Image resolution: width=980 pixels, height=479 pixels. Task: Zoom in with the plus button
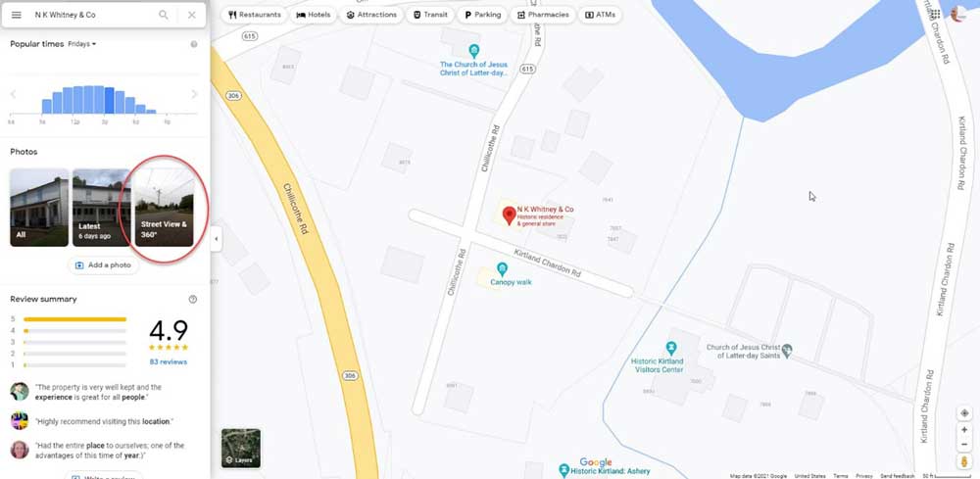coord(964,430)
